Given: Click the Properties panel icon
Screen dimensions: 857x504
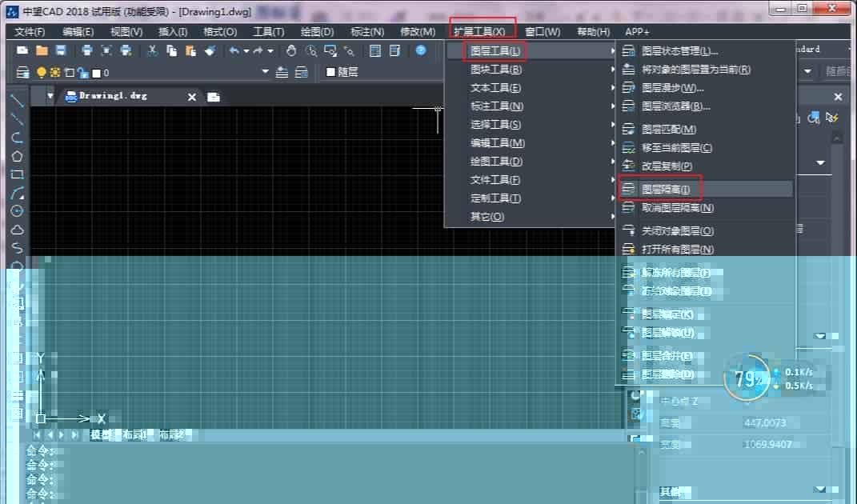Looking at the screenshot, I should [375, 51].
